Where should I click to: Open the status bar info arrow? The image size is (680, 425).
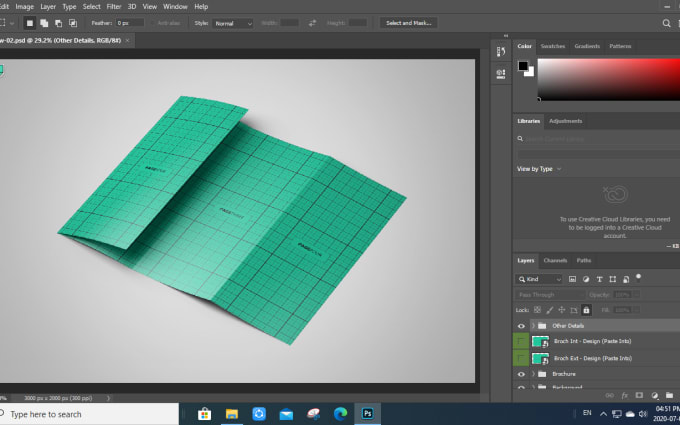108,398
